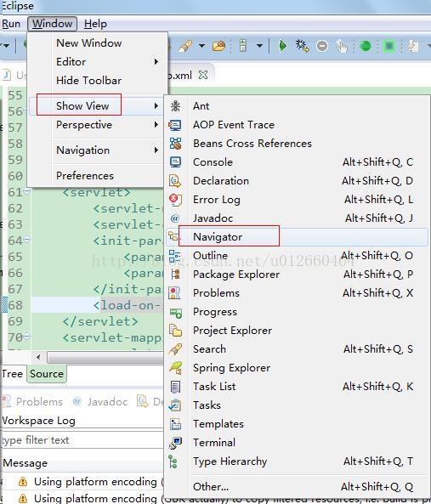Click the Task List icon
This screenshot has width=431, height=504.
[175, 387]
